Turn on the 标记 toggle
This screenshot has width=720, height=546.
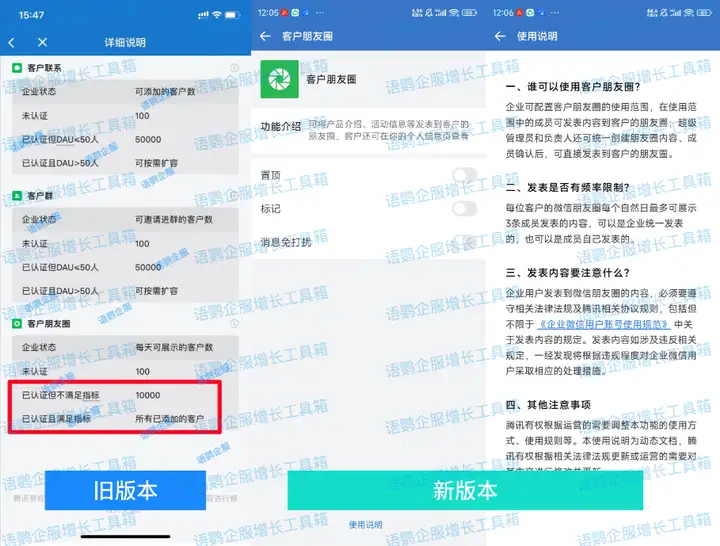(x=464, y=208)
